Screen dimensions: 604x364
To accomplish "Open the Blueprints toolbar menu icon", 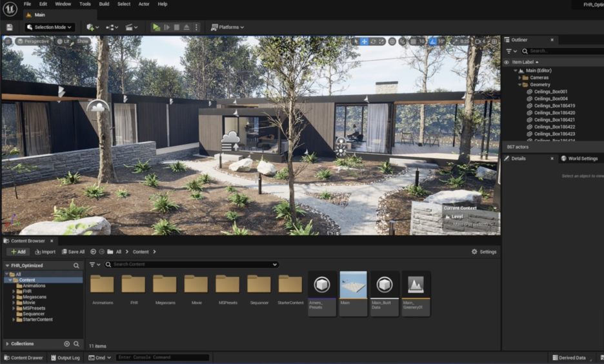I will (112, 27).
